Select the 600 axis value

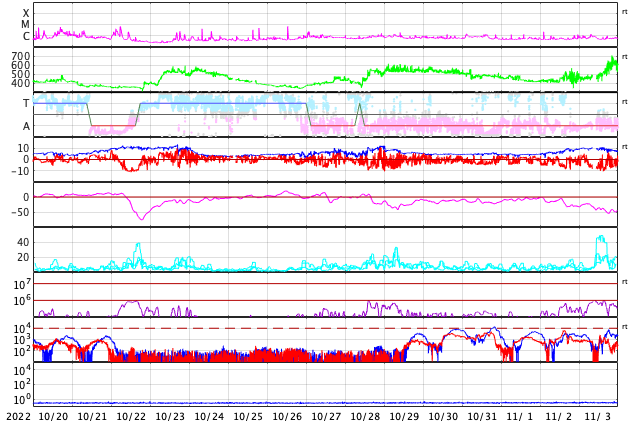(21, 65)
